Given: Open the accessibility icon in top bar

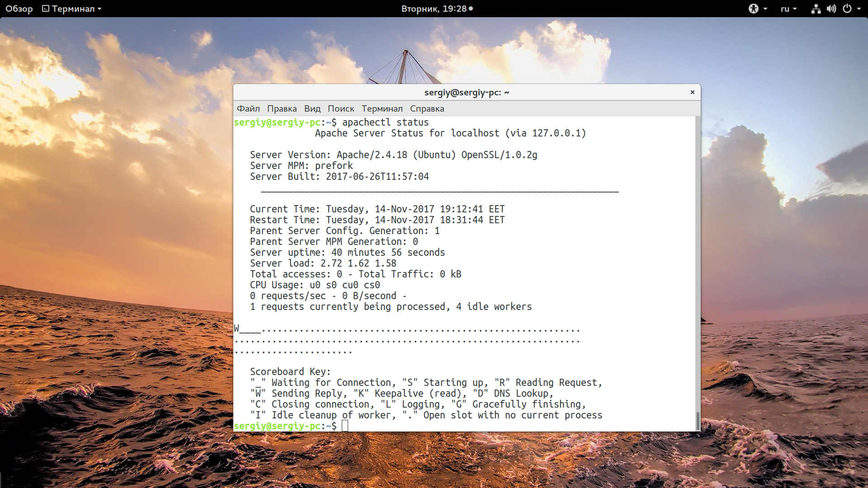Looking at the screenshot, I should coord(753,9).
